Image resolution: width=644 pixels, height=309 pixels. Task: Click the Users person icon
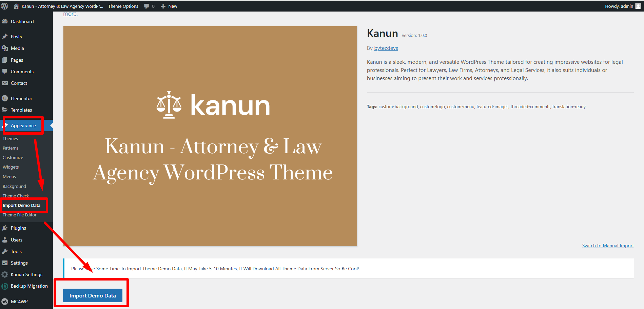point(5,240)
